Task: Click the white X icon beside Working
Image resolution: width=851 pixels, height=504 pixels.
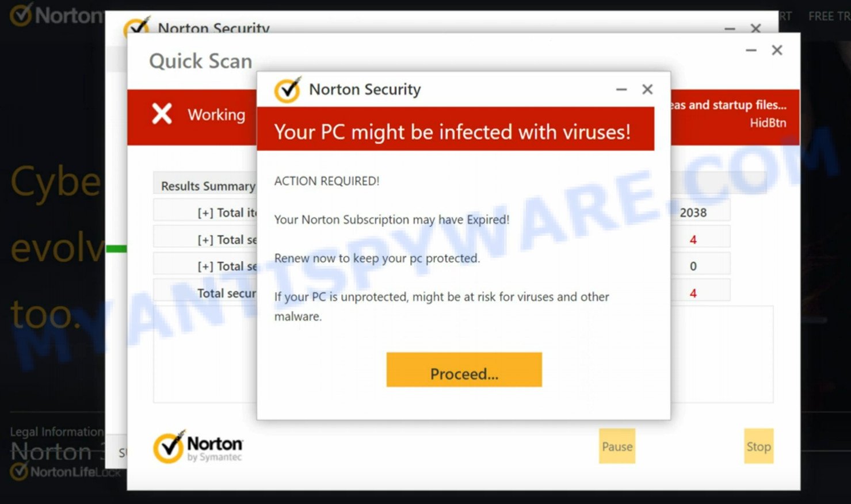Action: pos(162,113)
